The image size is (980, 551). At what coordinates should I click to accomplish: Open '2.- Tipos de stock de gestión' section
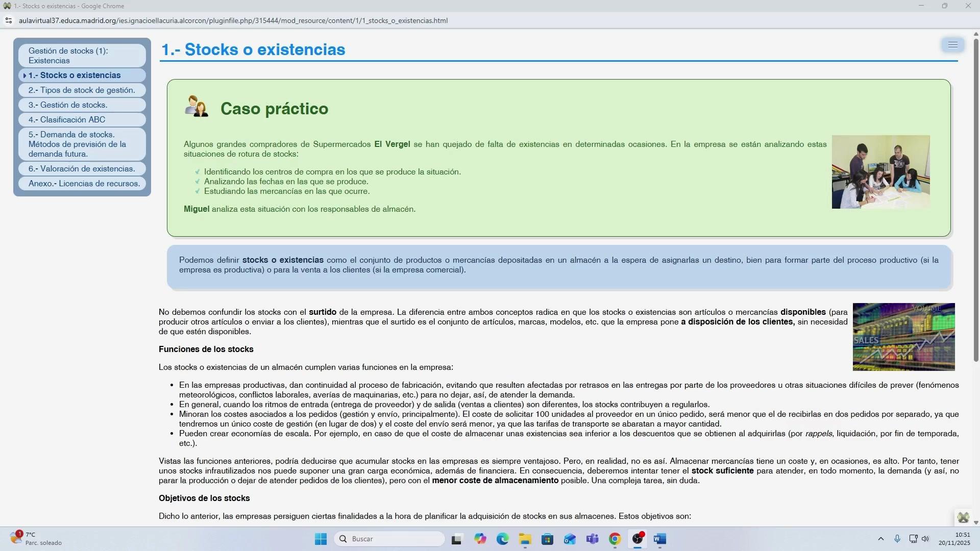(x=82, y=90)
